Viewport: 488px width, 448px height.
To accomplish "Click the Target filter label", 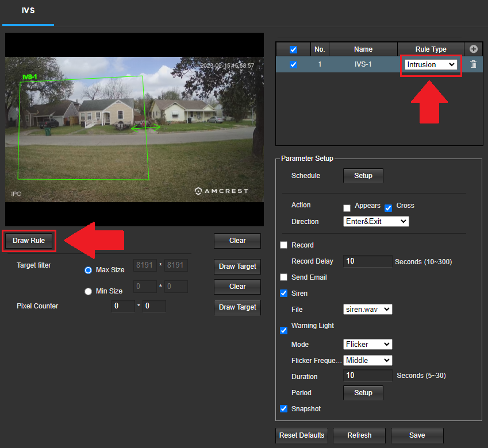I will pyautogui.click(x=33, y=265).
